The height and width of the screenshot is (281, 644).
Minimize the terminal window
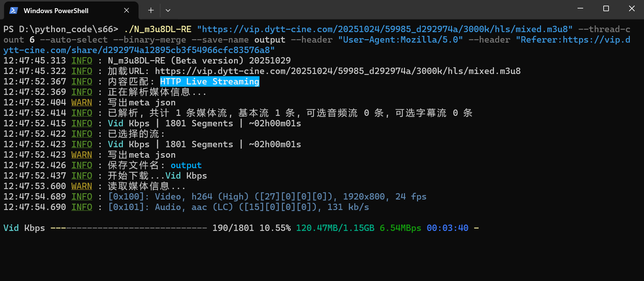[580, 8]
